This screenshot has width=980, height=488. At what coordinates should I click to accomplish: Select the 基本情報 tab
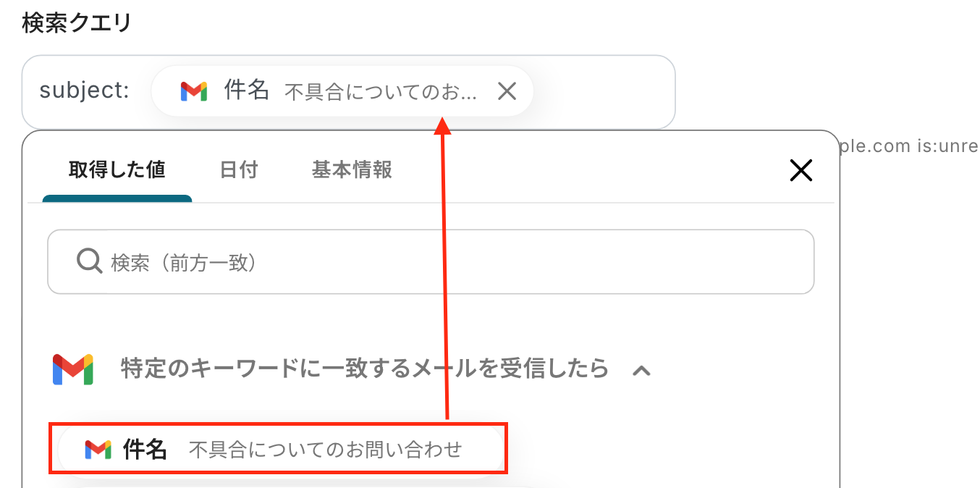352,170
